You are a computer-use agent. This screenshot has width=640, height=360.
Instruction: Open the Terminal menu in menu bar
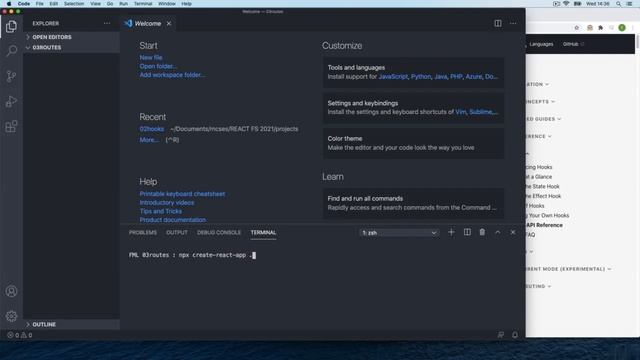coord(143,4)
